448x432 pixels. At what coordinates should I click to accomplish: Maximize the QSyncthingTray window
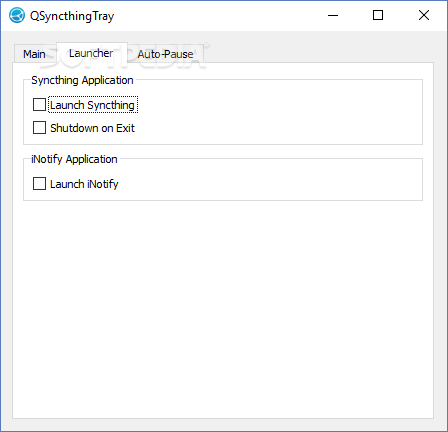pyautogui.click(x=378, y=15)
